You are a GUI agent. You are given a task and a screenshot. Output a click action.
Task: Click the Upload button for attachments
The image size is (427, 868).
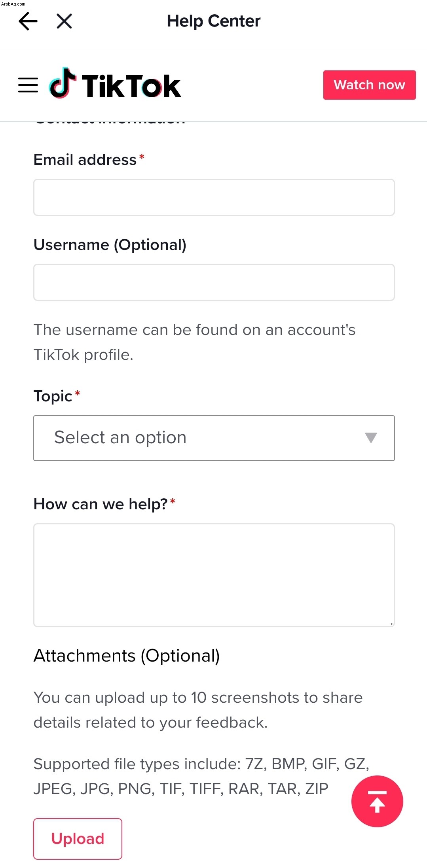(78, 839)
